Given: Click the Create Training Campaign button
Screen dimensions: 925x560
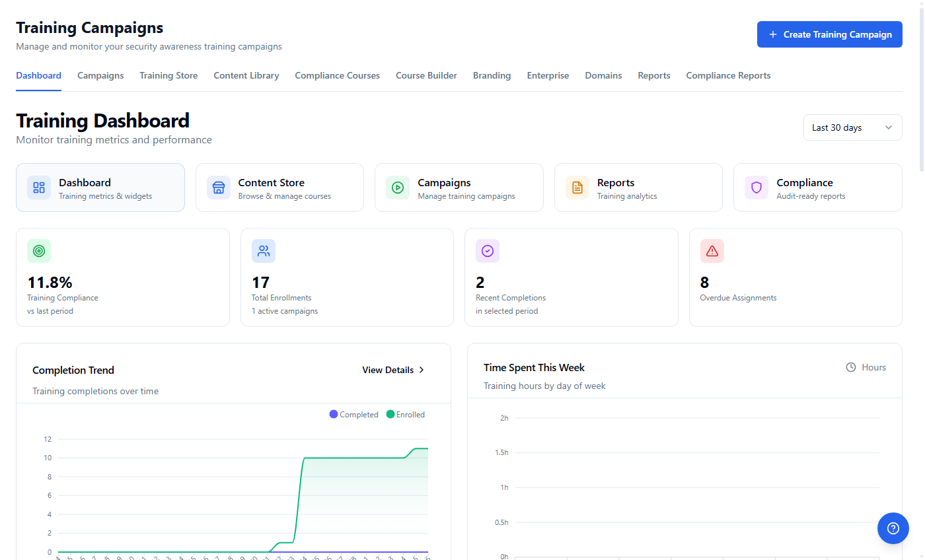Looking at the screenshot, I should [830, 34].
